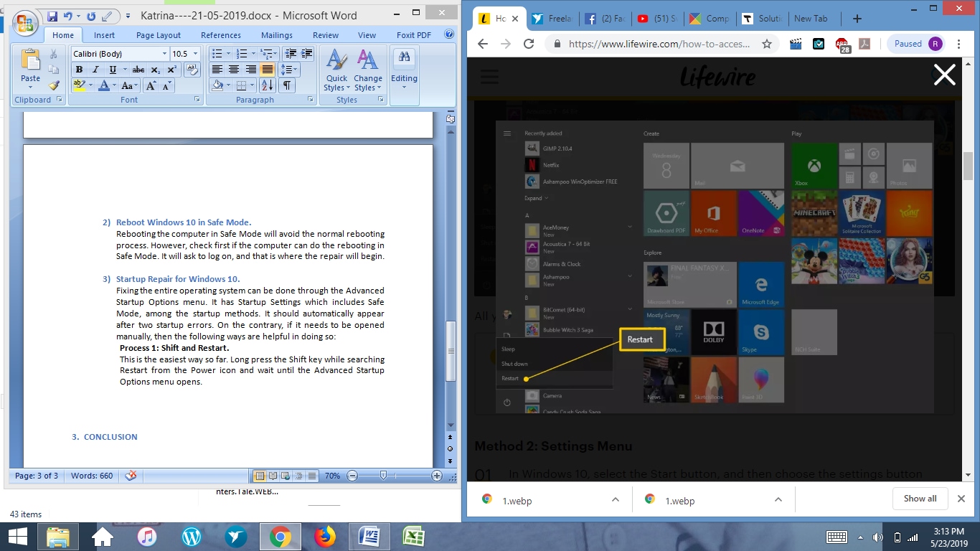Switch to the References tab
The image size is (980, 551).
[x=221, y=35]
